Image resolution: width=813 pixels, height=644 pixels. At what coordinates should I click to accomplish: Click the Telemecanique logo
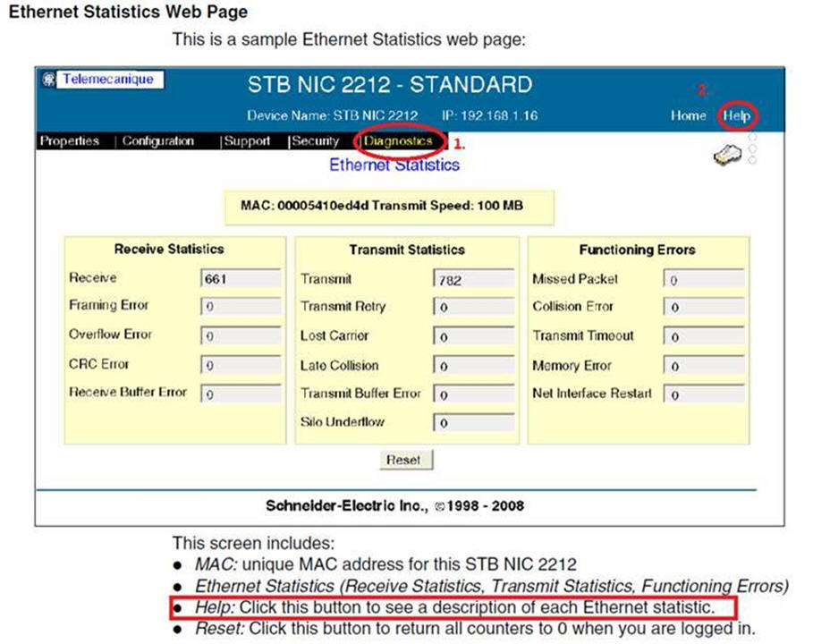[103, 80]
